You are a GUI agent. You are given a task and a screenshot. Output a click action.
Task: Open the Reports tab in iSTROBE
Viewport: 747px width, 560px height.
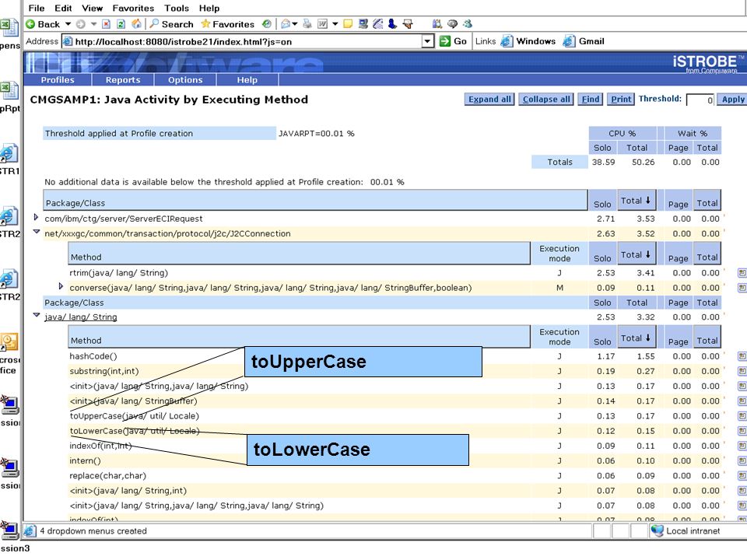coord(123,80)
